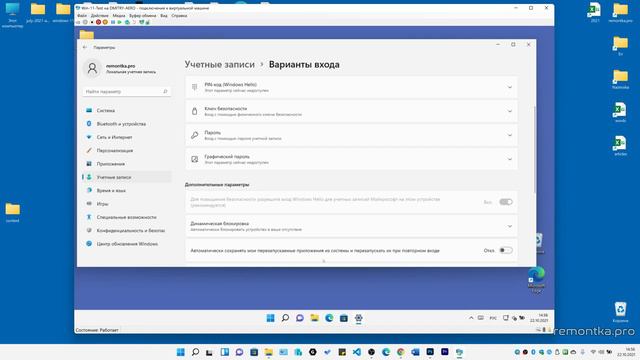Open Microsoft Edge on the VM taskbar
The image size is (640, 360).
click(329, 318)
